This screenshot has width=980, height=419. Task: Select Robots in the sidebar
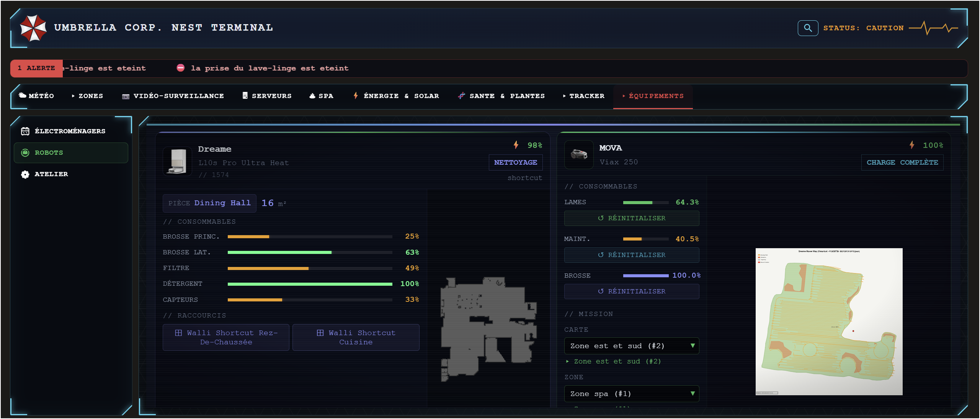tap(71, 153)
